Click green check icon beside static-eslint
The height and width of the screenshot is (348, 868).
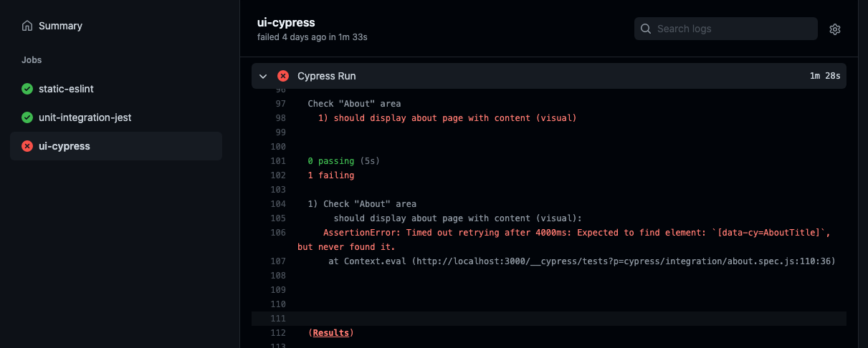27,89
